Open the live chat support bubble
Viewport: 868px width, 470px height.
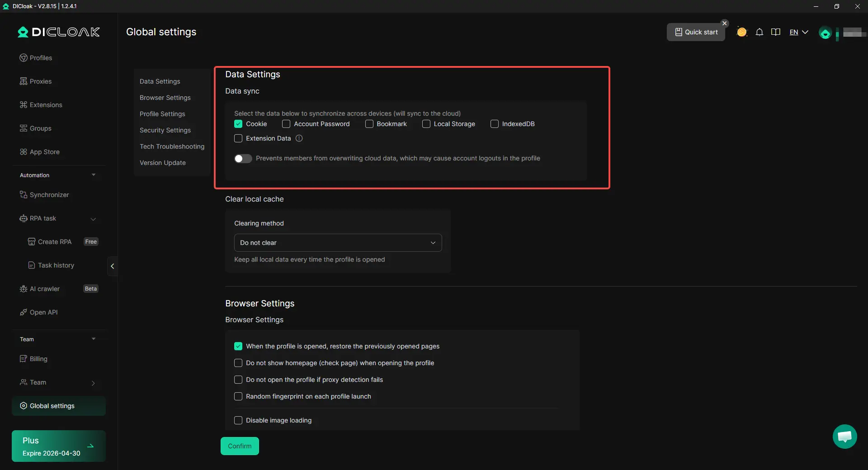844,437
